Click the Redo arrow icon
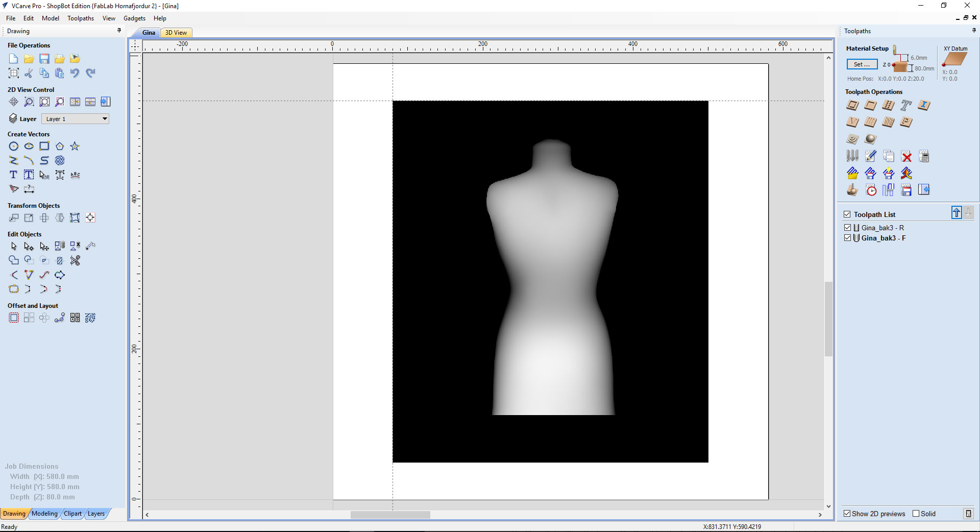Viewport: 980px width, 532px height. [x=90, y=73]
